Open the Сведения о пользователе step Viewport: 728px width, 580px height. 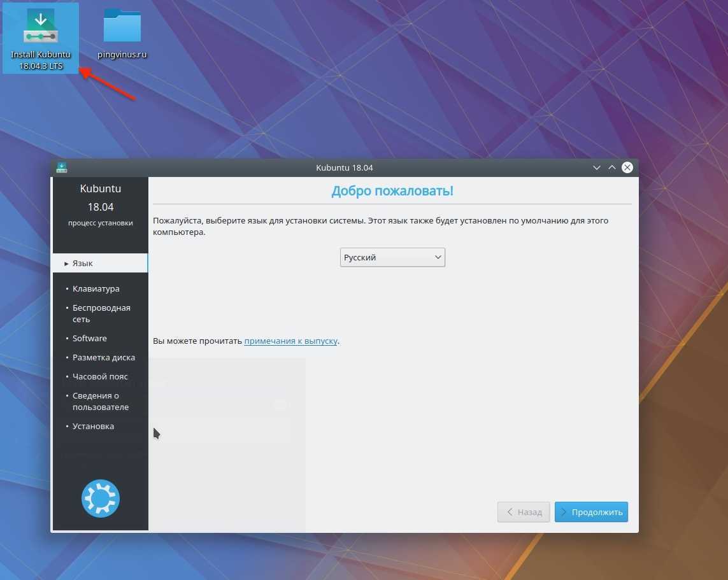tap(100, 401)
